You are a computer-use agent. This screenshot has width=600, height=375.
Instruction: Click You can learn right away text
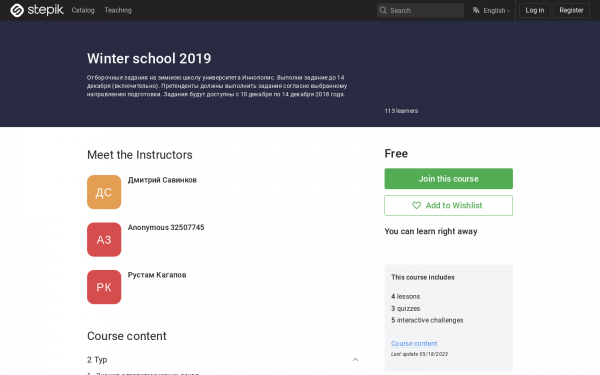pyautogui.click(x=431, y=232)
